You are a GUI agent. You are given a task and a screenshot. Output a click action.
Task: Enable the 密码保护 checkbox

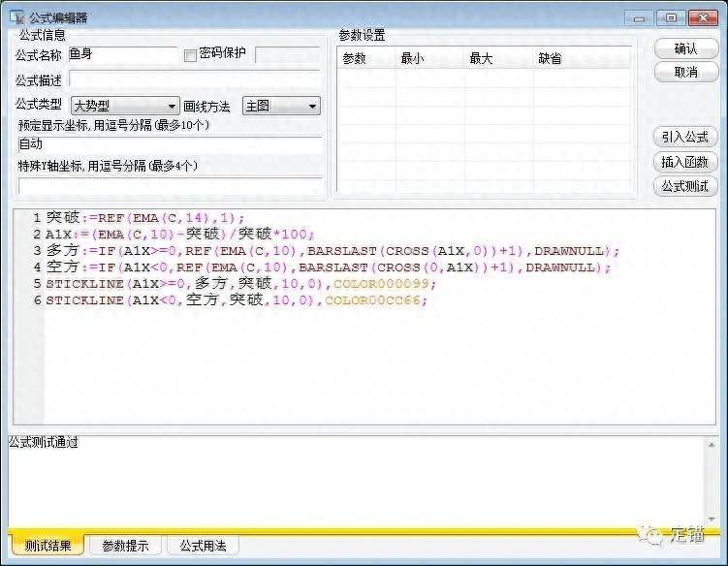pos(190,55)
